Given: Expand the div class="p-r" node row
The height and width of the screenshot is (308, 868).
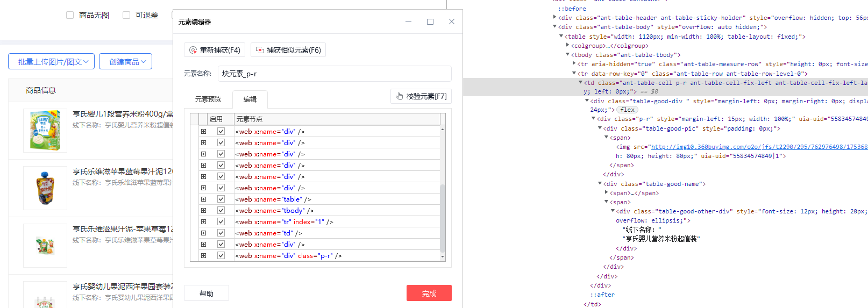Looking at the screenshot, I should (203, 256).
